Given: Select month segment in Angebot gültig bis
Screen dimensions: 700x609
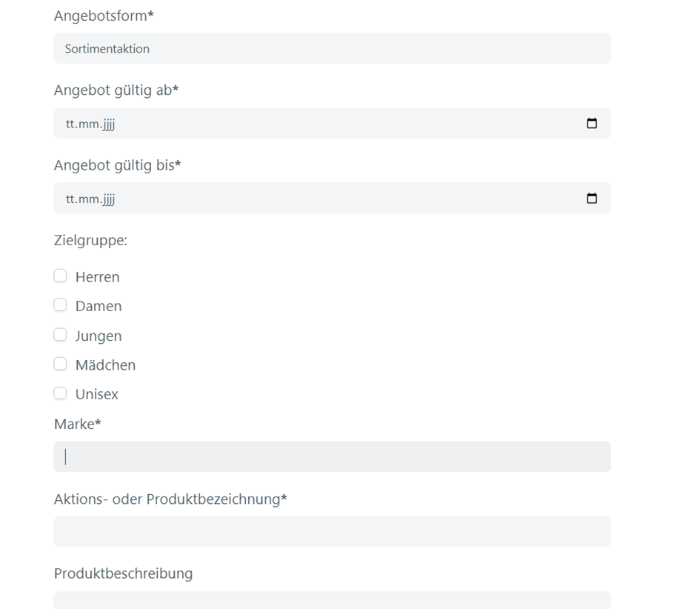Looking at the screenshot, I should (x=86, y=199).
